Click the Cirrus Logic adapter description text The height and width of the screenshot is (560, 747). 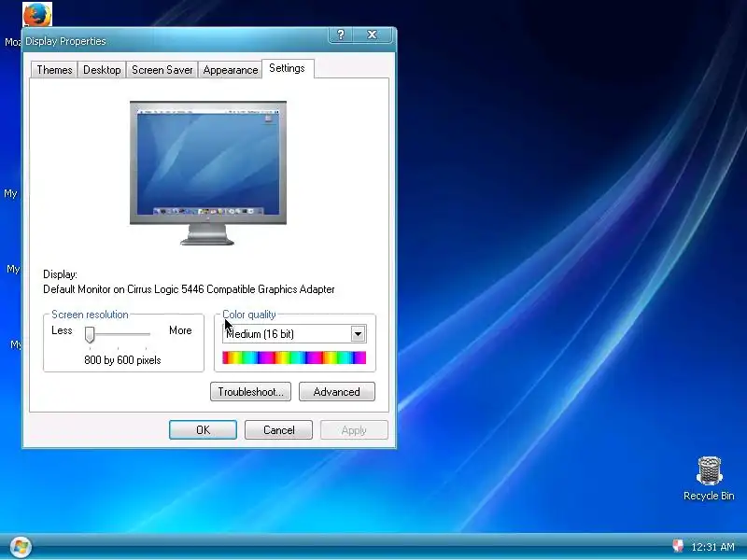(189, 289)
